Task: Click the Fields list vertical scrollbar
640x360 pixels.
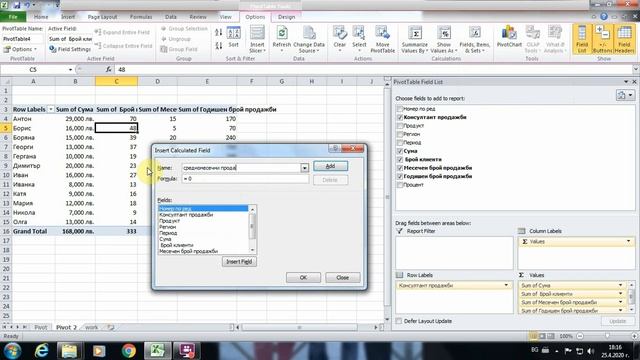Action: (252, 229)
